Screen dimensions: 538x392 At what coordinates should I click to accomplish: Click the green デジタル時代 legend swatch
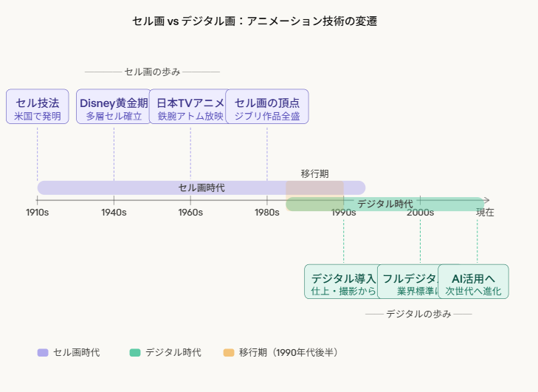tap(134, 353)
